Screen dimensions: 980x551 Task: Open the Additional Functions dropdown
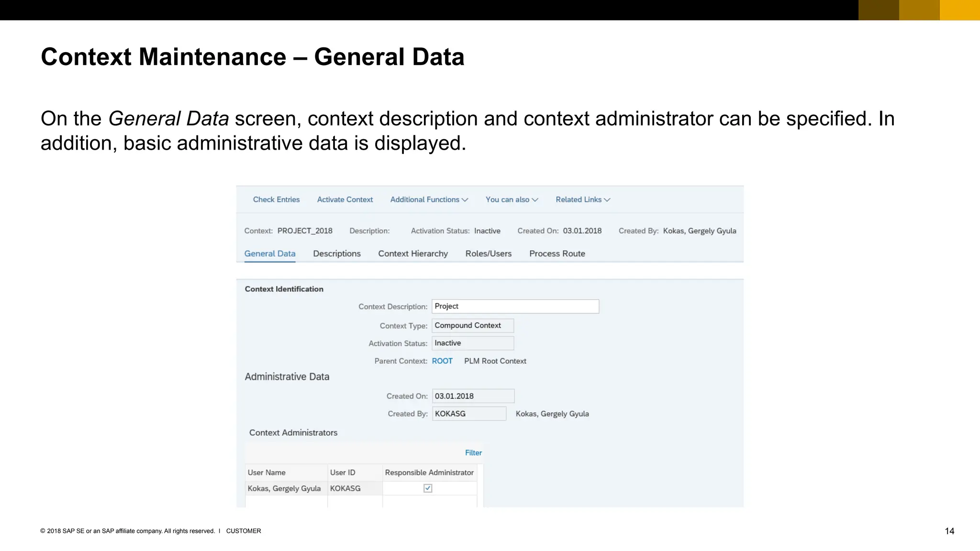click(429, 199)
